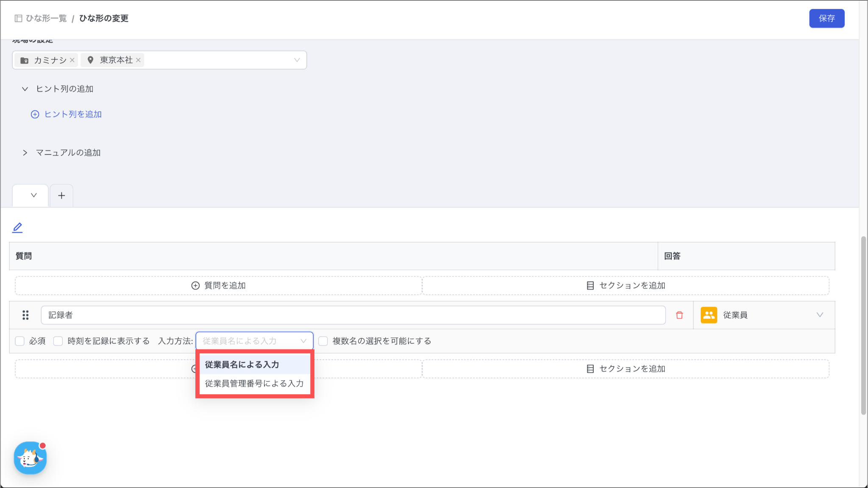Click the red trash delete icon
The image size is (868, 488).
(679, 315)
